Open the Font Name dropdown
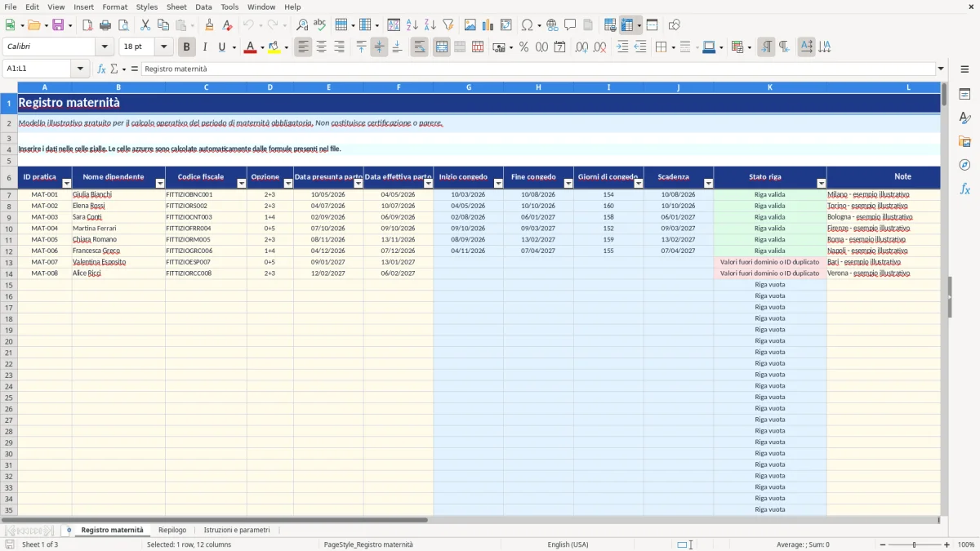 (105, 47)
